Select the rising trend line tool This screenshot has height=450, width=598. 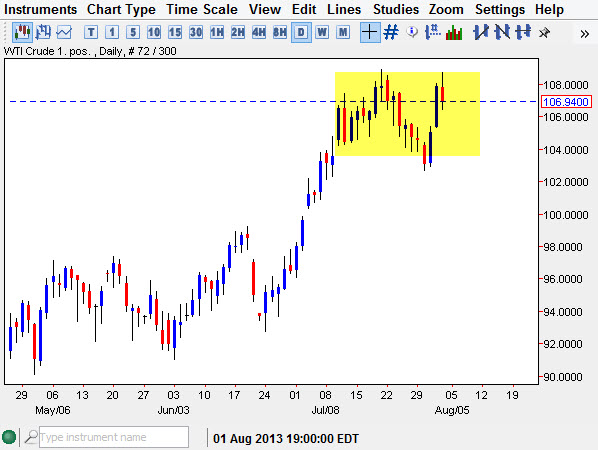click(481, 32)
